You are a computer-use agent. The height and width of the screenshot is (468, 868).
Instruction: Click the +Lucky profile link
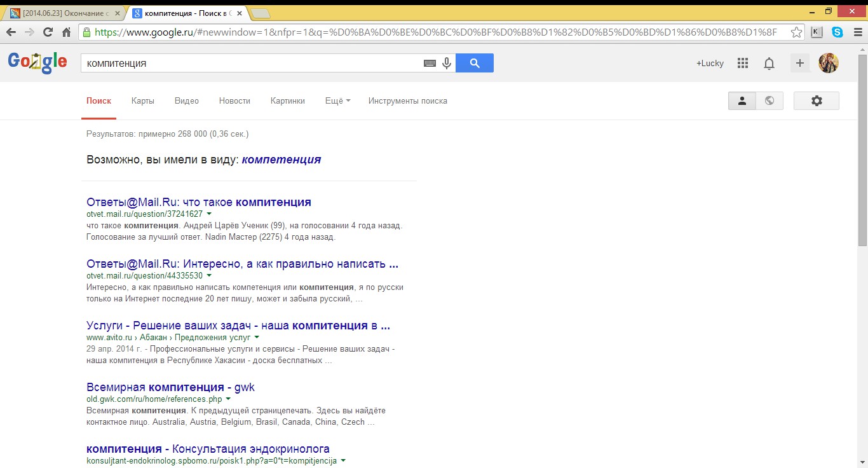click(710, 63)
